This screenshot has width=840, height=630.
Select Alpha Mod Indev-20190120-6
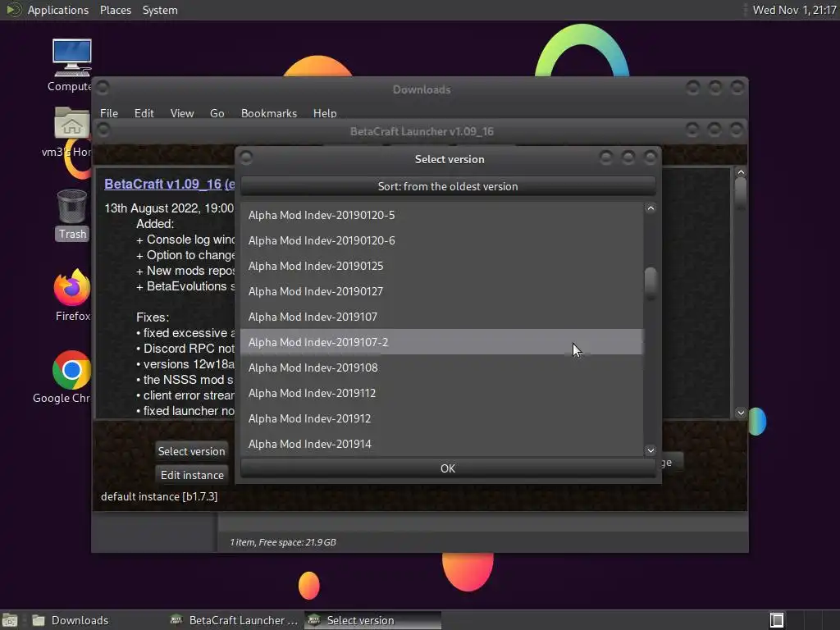click(x=441, y=240)
